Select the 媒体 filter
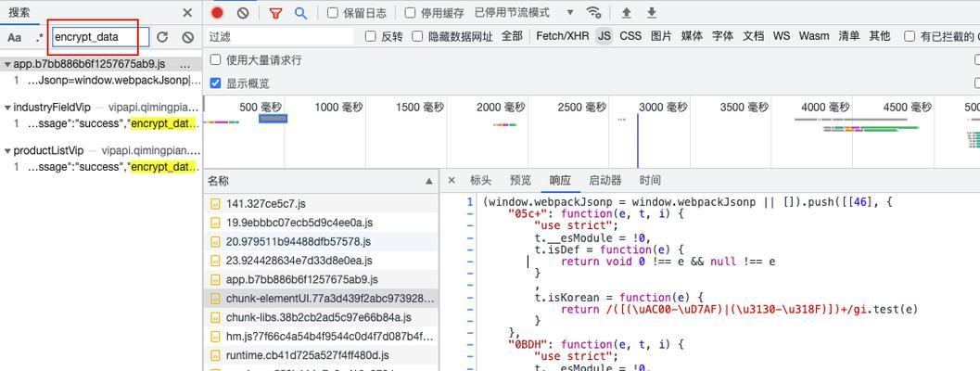Screen dimensions: 980x371 tap(692, 36)
